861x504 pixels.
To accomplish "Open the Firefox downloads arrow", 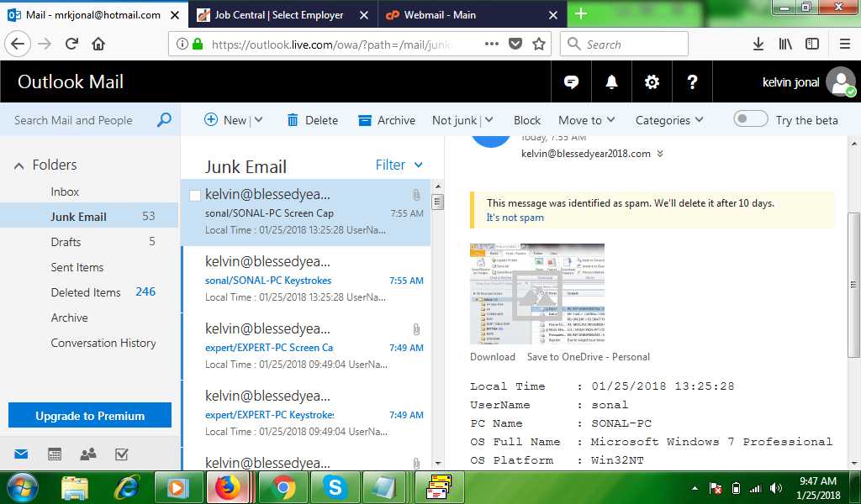I will click(x=758, y=44).
